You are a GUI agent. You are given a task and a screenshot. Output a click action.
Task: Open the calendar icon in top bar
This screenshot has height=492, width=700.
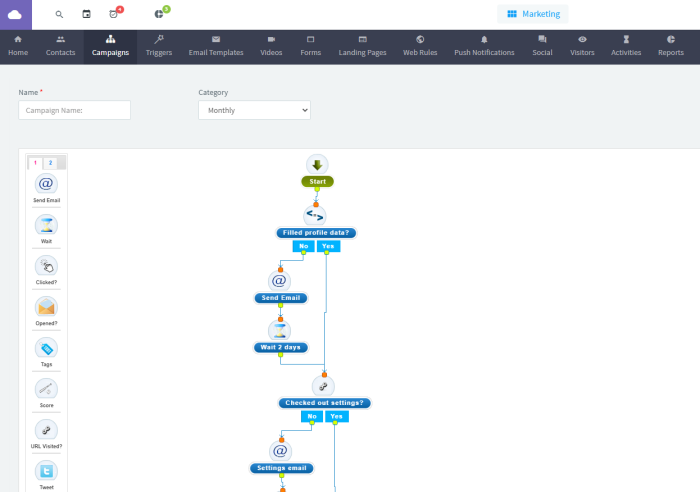[86, 14]
